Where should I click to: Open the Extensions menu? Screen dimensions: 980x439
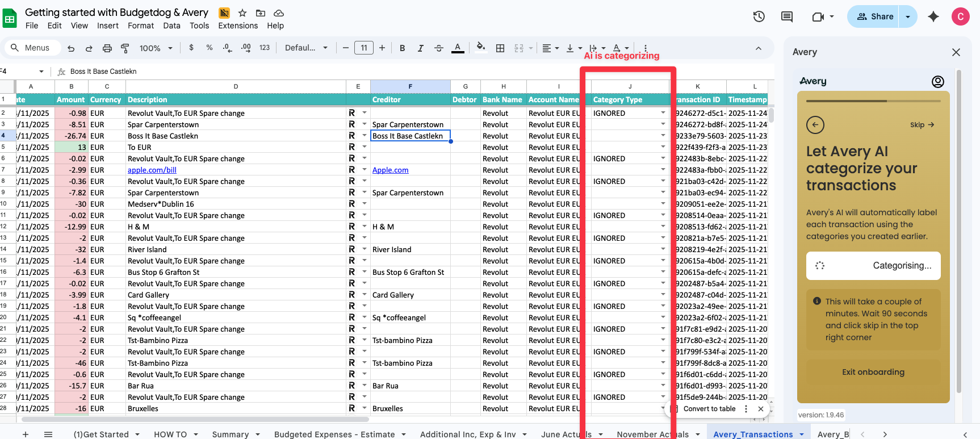click(238, 26)
